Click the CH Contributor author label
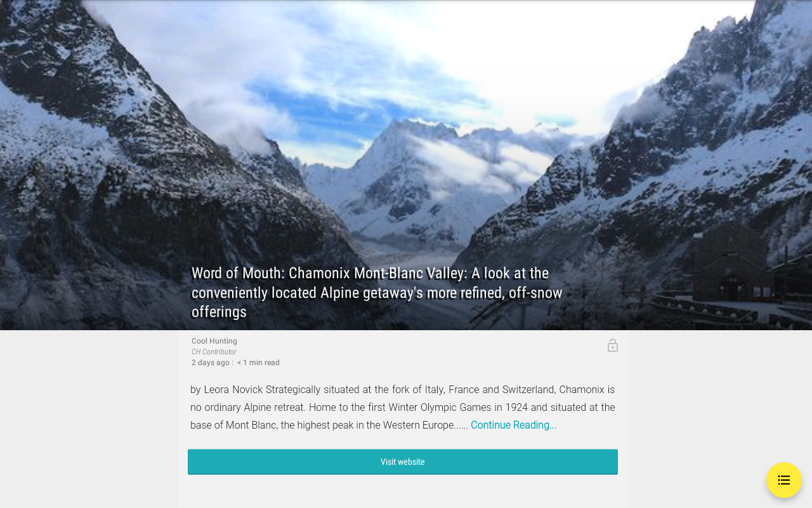 coord(214,352)
